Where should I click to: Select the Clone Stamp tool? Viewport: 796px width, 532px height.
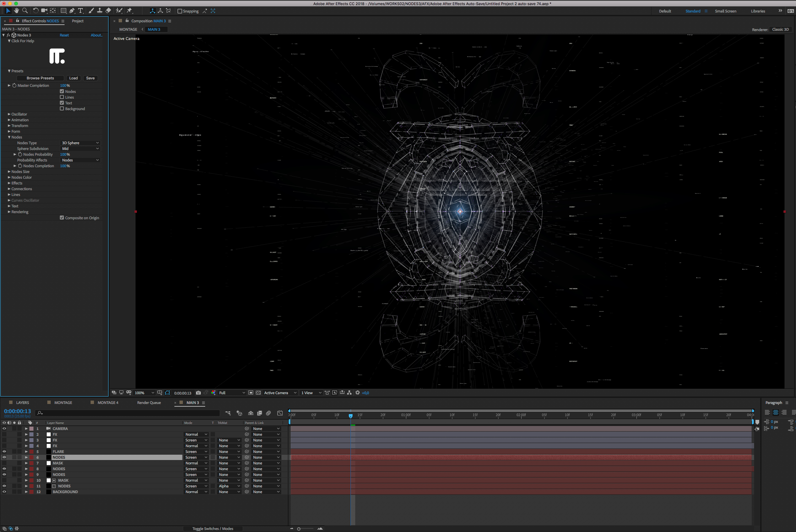pyautogui.click(x=99, y=11)
